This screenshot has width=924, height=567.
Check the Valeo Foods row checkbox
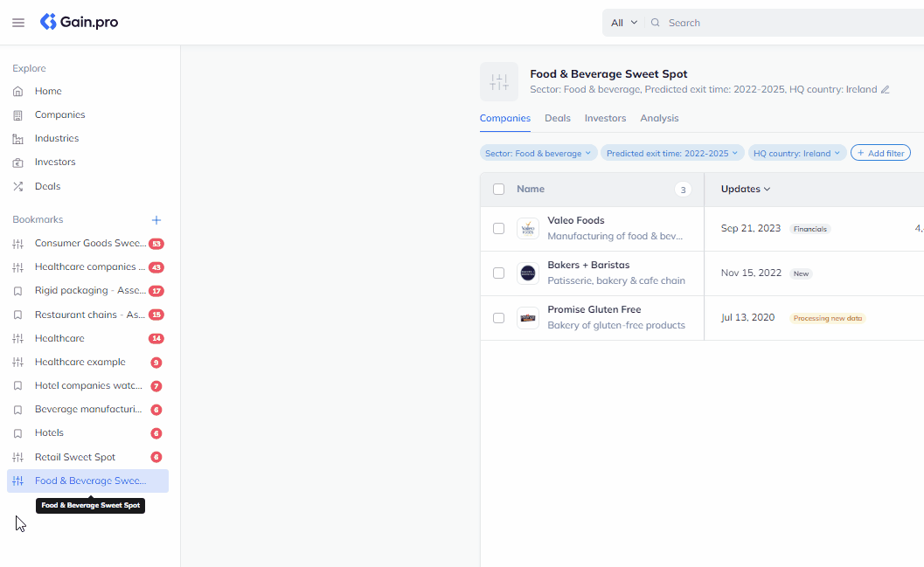(x=498, y=228)
